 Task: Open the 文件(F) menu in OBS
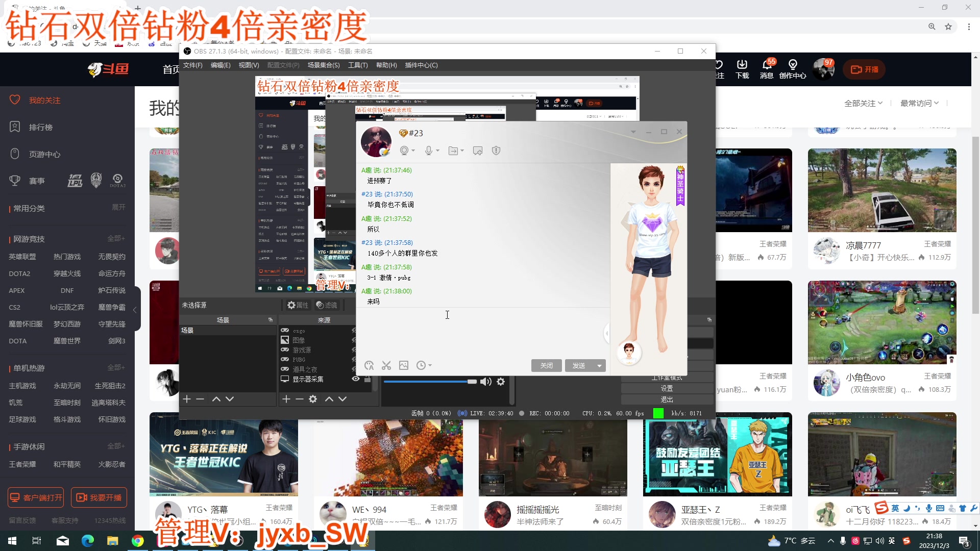[192, 65]
